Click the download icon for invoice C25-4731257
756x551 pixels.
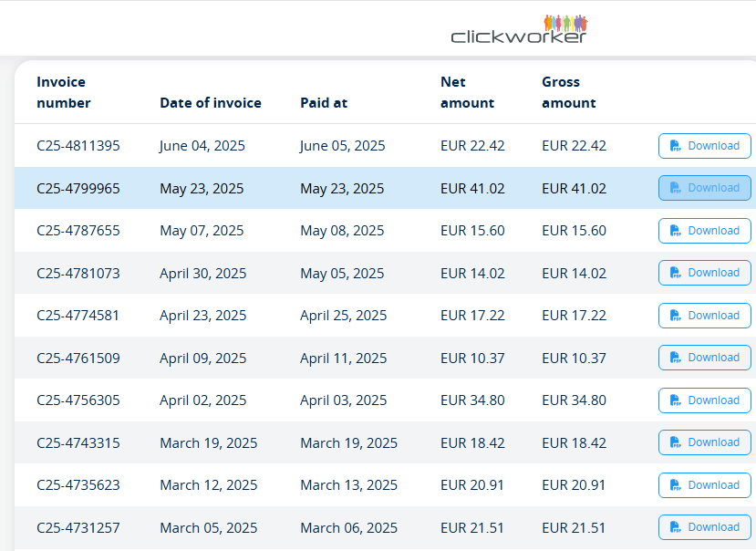[676, 527]
